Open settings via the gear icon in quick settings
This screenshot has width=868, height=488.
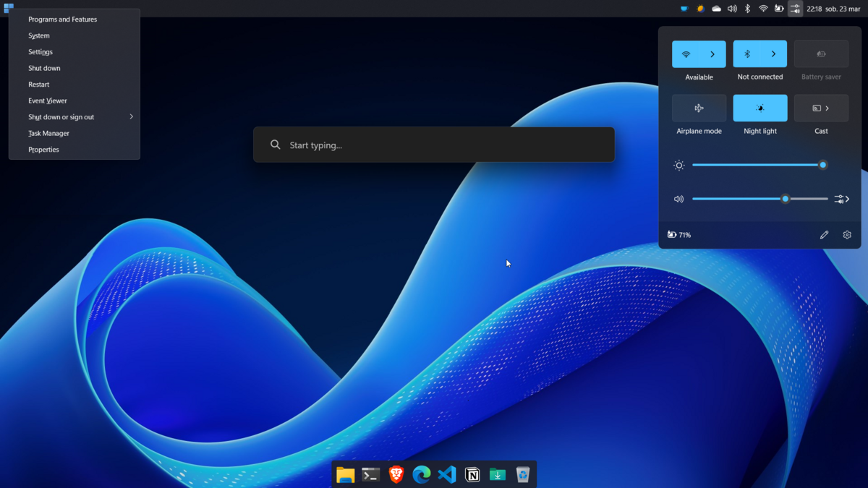tap(847, 235)
